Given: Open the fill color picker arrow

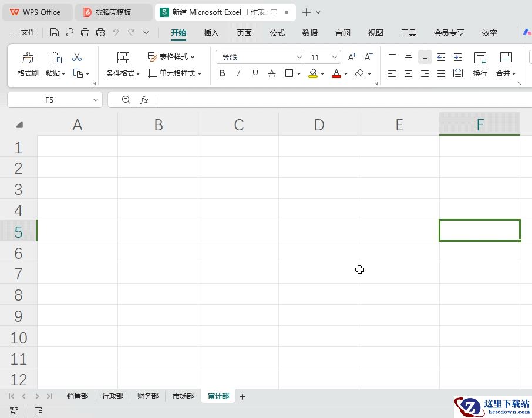Looking at the screenshot, I should pyautogui.click(x=322, y=73).
